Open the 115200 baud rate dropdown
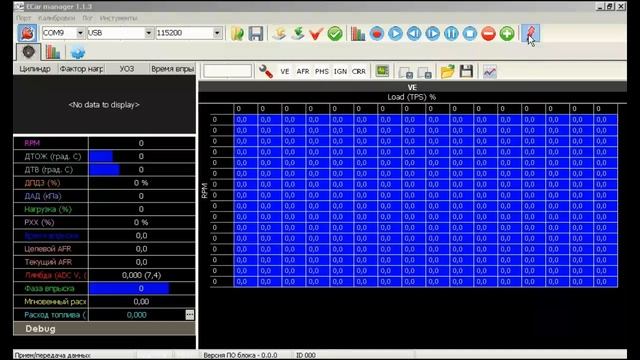Image resolution: width=640 pixels, height=360 pixels. click(x=217, y=33)
